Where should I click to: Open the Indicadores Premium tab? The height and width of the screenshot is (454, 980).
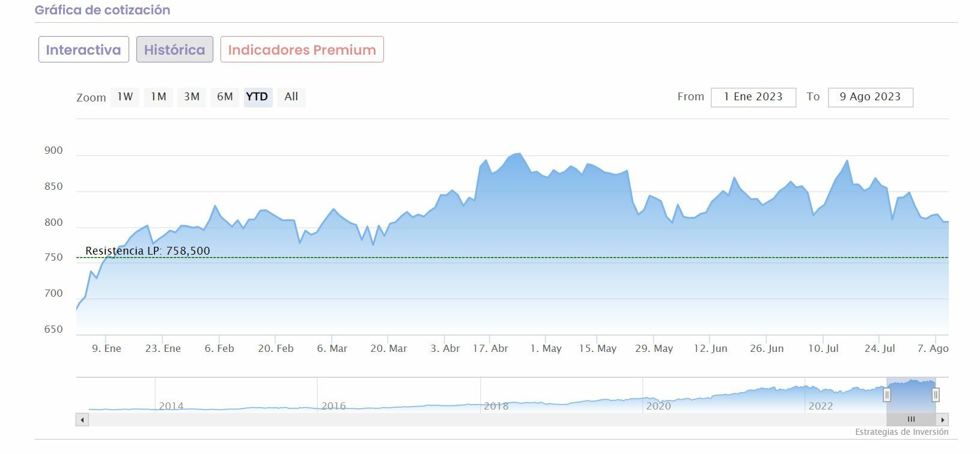coord(302,50)
